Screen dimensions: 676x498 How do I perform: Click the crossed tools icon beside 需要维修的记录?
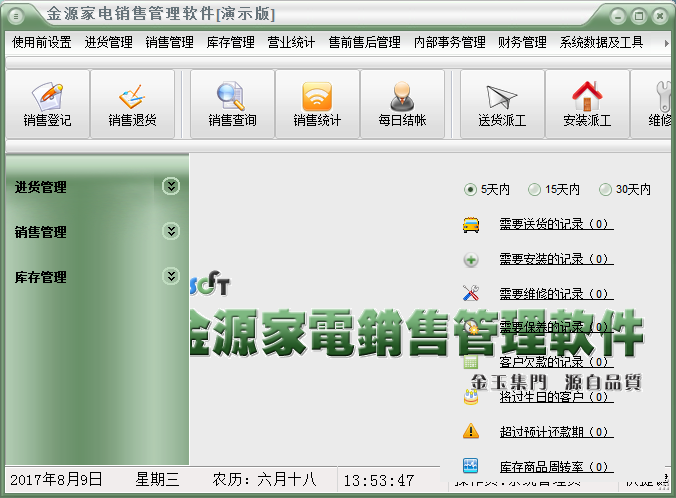point(471,293)
